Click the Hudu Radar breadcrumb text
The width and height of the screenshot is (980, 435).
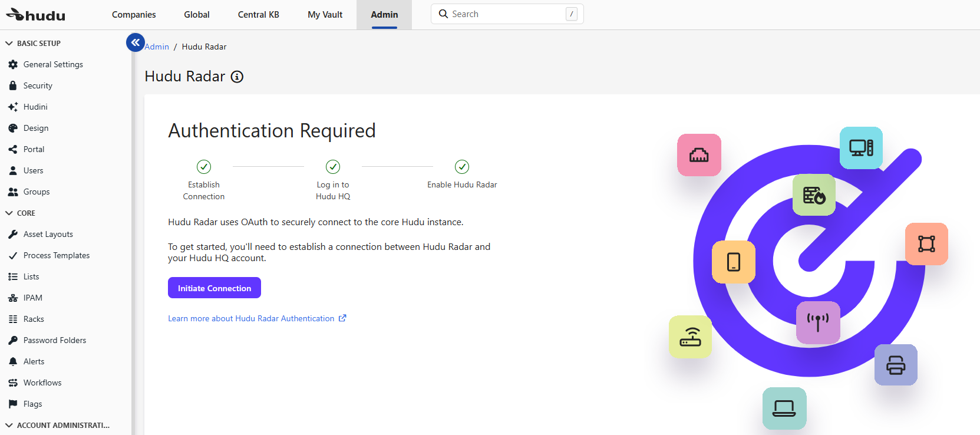point(204,47)
